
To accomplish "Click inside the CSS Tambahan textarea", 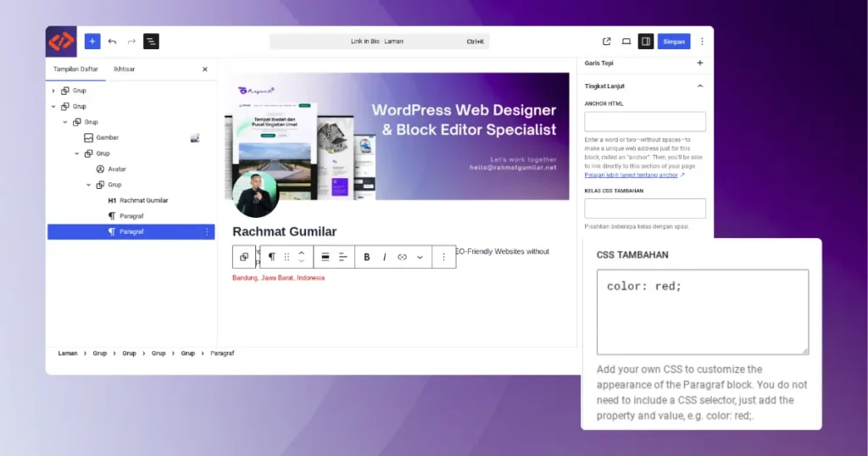I will [x=703, y=312].
